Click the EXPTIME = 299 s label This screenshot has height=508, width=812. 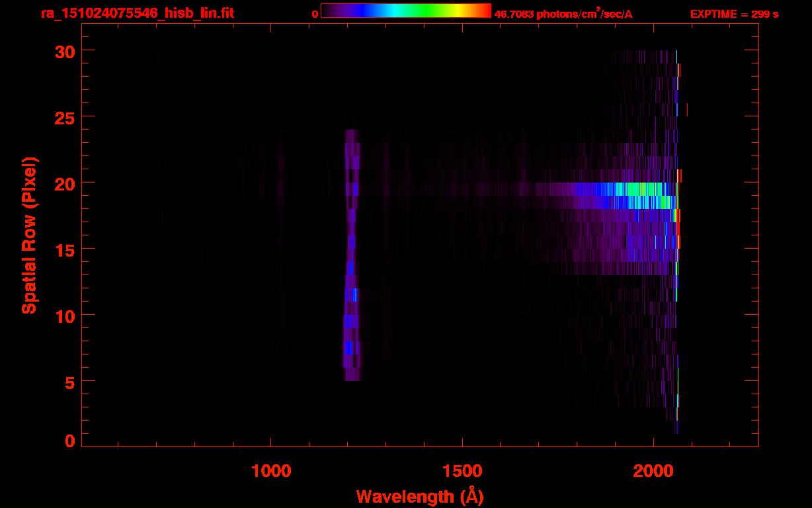click(x=734, y=14)
